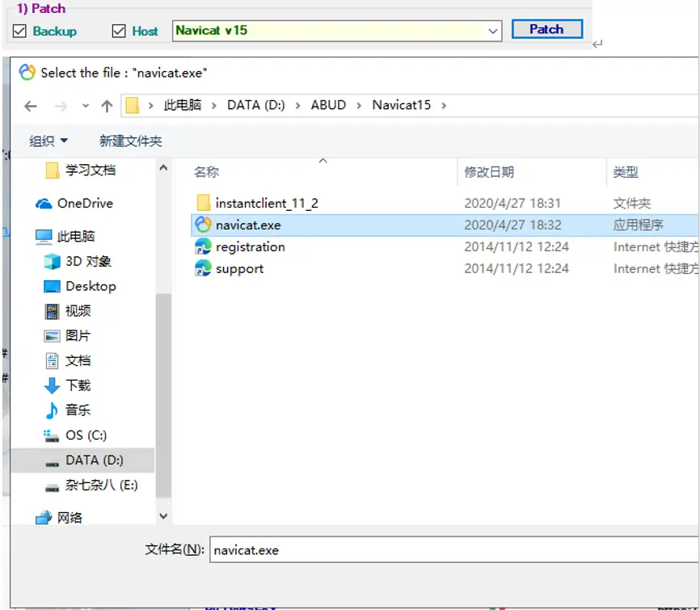Open recent locations dropdown arrow

[x=86, y=106]
